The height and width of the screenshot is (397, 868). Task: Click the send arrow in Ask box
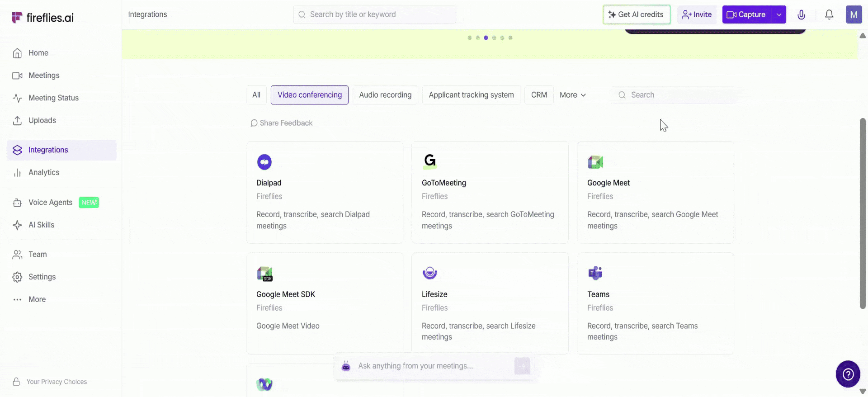522,366
